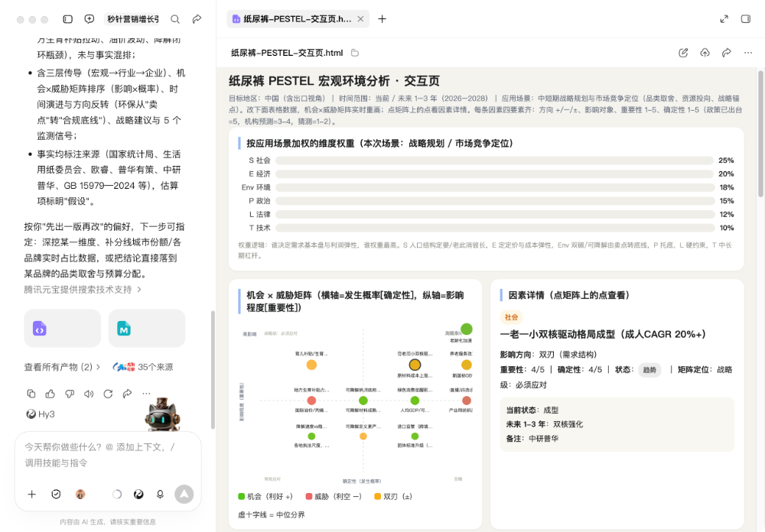Click the 机会（利好 +）green legend swatch

click(x=241, y=496)
